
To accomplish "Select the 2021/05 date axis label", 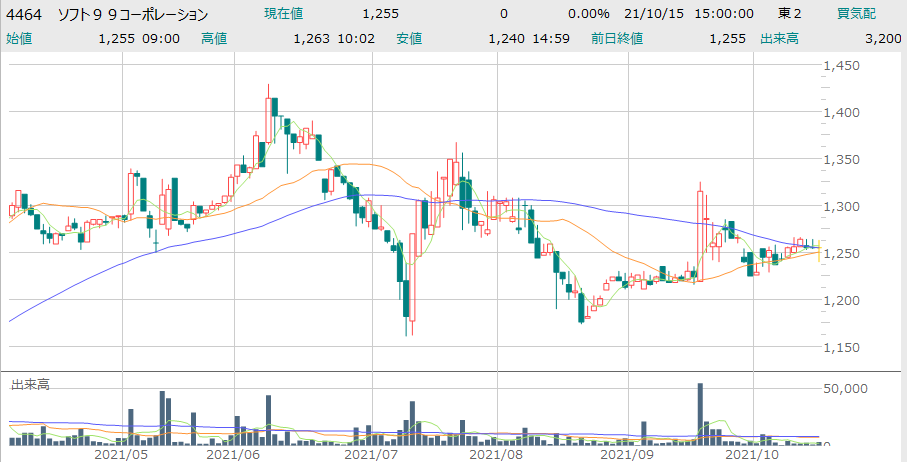I will pyautogui.click(x=120, y=453).
